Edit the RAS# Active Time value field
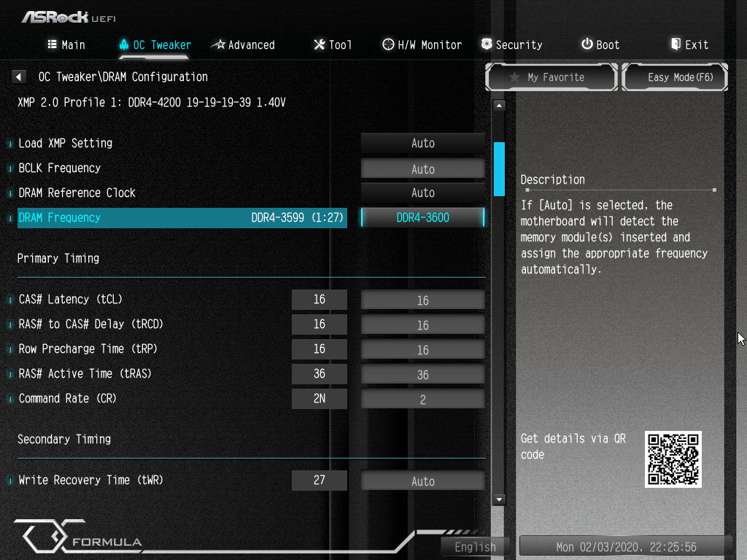Image resolution: width=747 pixels, height=560 pixels. point(422,374)
